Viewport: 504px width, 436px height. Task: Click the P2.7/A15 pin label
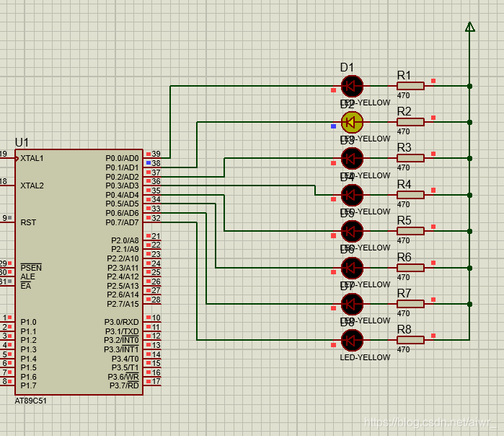click(x=123, y=304)
